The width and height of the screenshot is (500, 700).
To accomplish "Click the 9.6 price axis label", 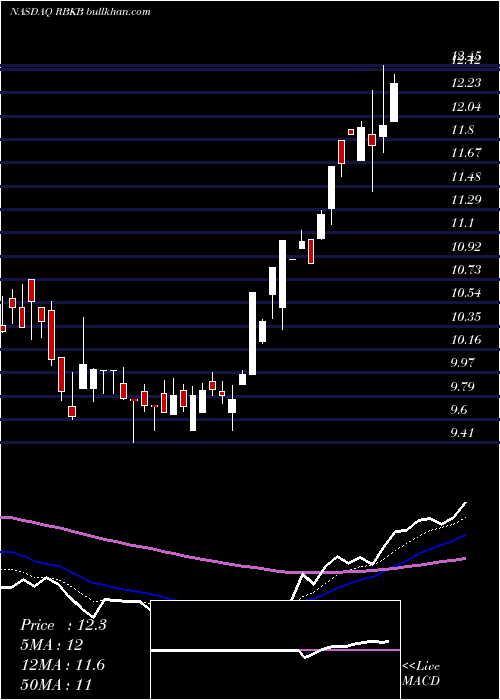I will [460, 410].
